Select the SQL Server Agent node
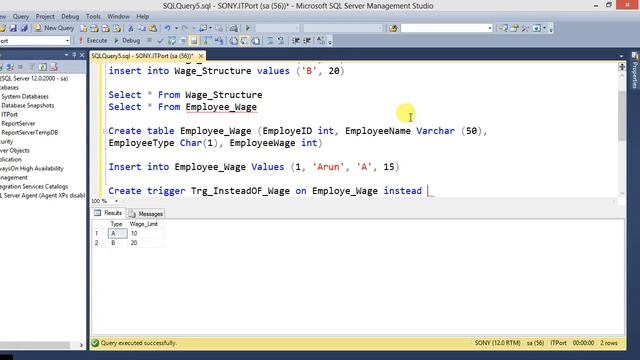The width and height of the screenshot is (640, 360). (x=42, y=195)
